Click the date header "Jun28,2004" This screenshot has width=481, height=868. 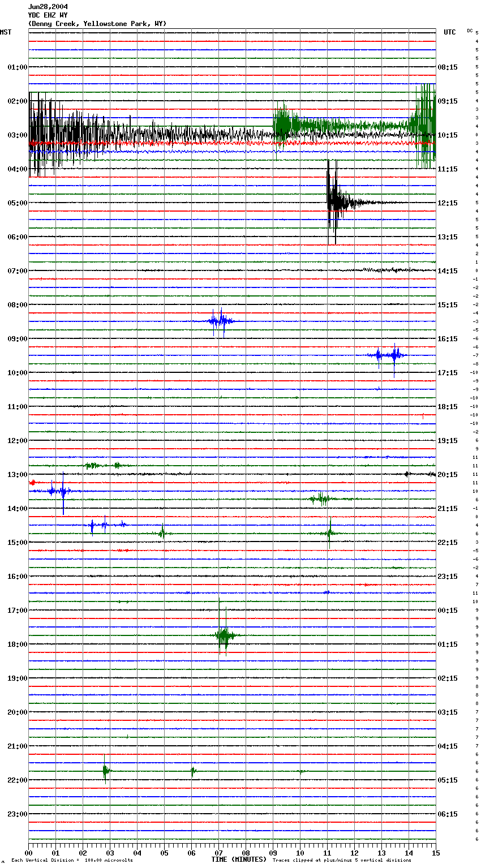point(48,7)
